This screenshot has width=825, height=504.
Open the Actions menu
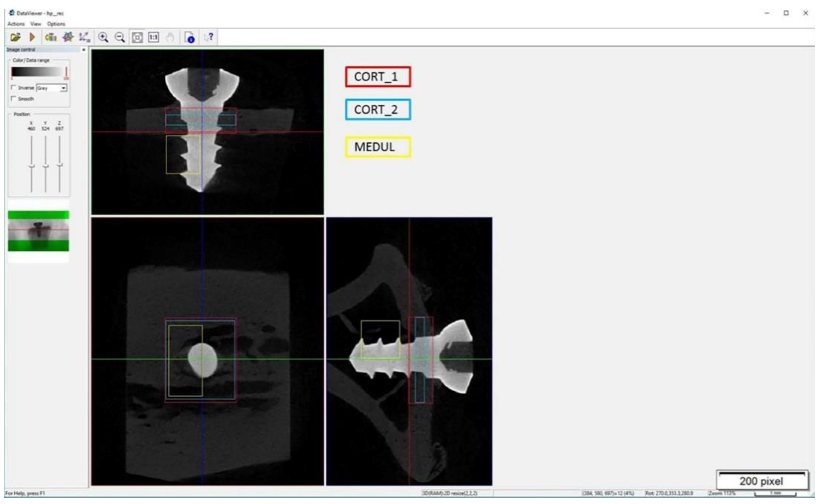[x=16, y=24]
